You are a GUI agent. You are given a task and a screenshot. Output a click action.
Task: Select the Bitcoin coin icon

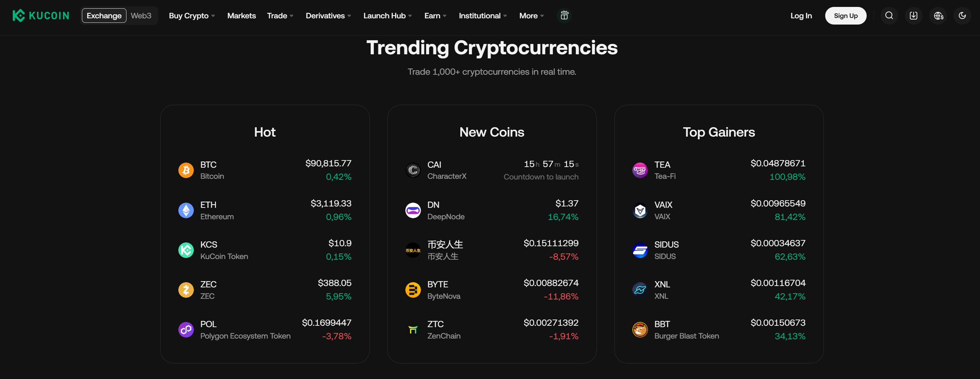[x=186, y=170]
